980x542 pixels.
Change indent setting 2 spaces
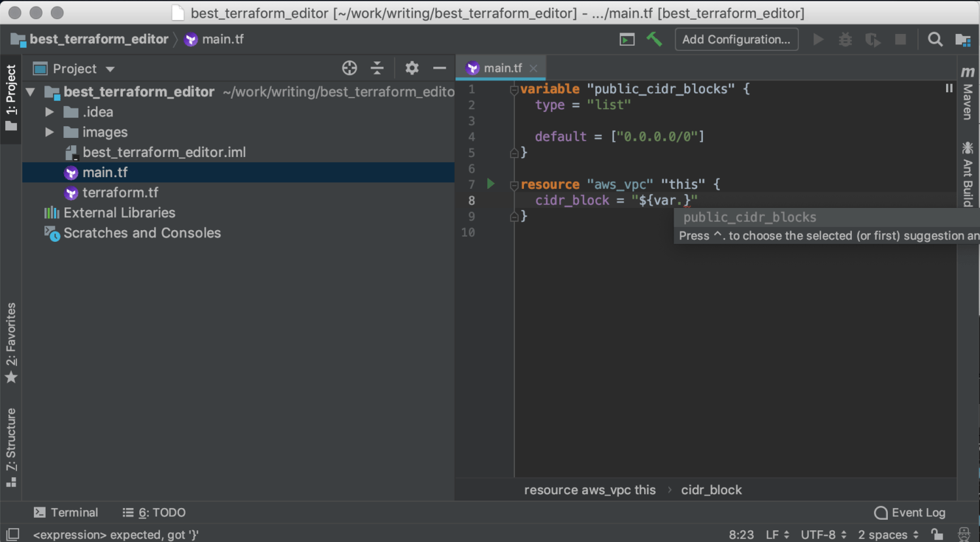888,535
